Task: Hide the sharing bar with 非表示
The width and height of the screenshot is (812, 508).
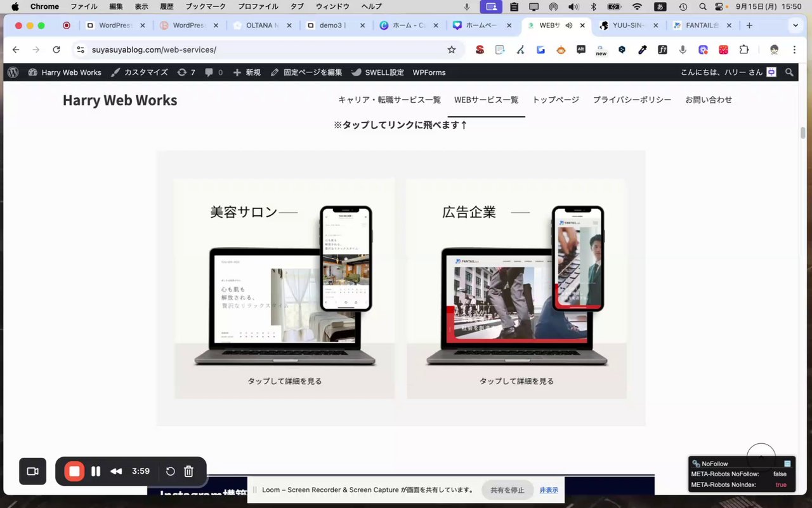Action: 549,490
